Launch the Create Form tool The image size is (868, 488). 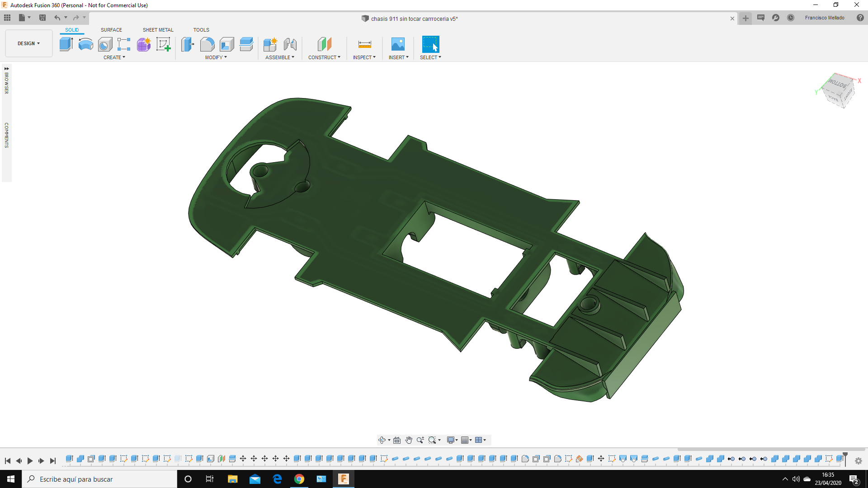(x=144, y=43)
